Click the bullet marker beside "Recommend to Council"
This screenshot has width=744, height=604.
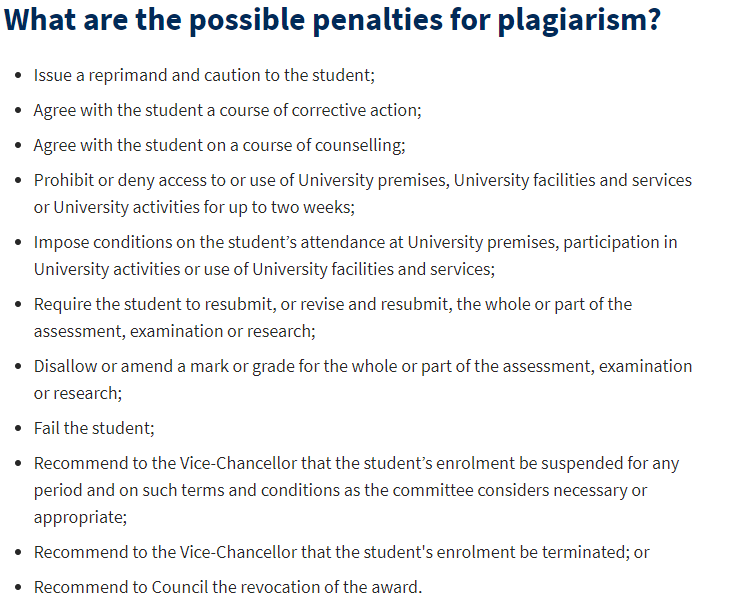pyautogui.click(x=18, y=587)
